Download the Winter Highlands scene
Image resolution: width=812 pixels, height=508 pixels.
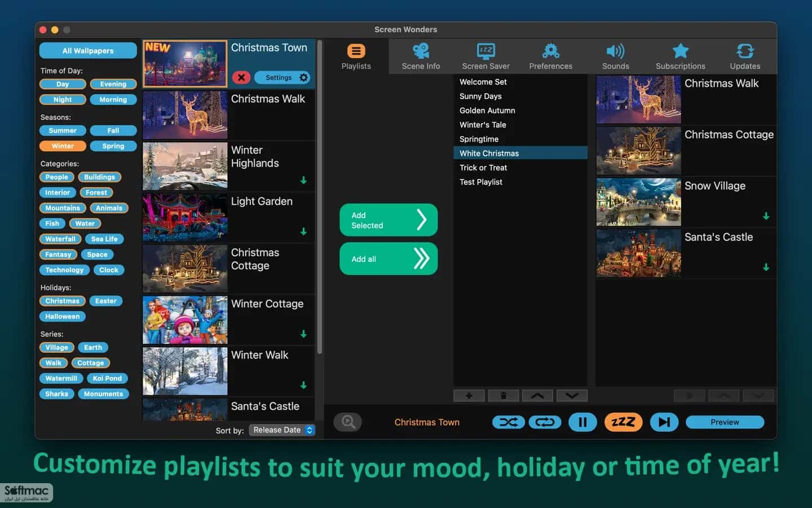tap(303, 181)
